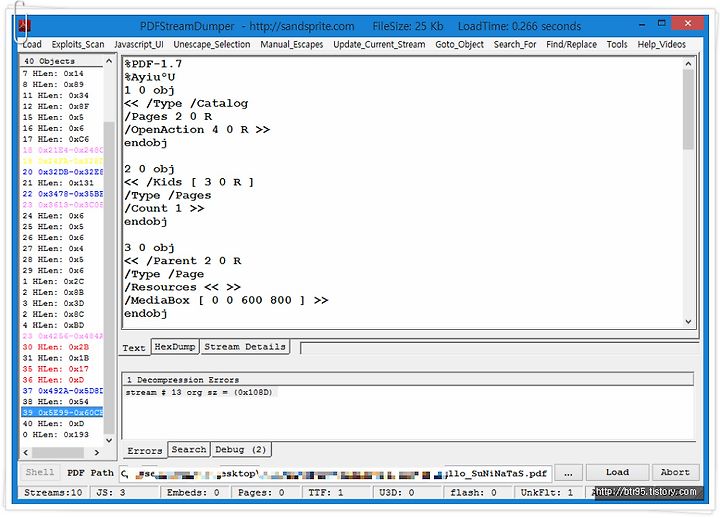Switch to the Text tab
Viewport: 720px width, 518px height.
[134, 348]
